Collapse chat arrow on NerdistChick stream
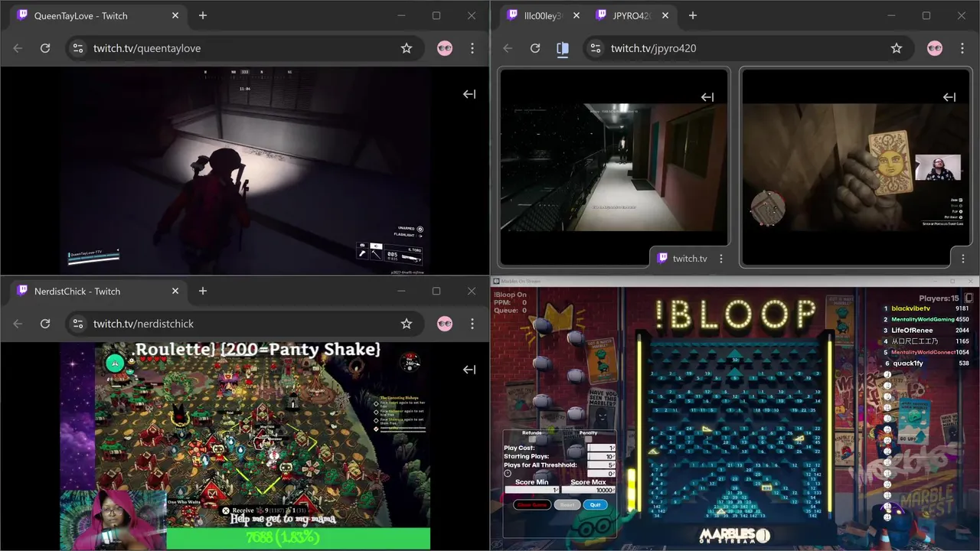Image resolution: width=980 pixels, height=551 pixels. click(x=469, y=370)
